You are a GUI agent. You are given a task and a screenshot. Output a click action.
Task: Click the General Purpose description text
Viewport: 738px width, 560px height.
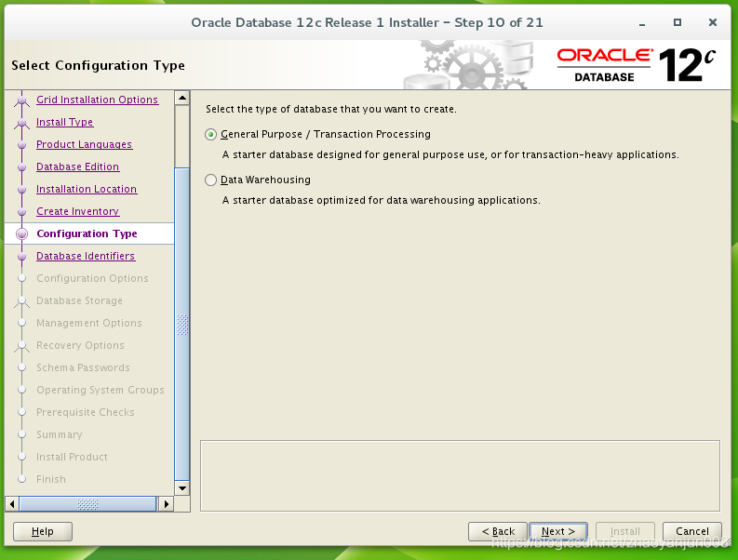450,154
